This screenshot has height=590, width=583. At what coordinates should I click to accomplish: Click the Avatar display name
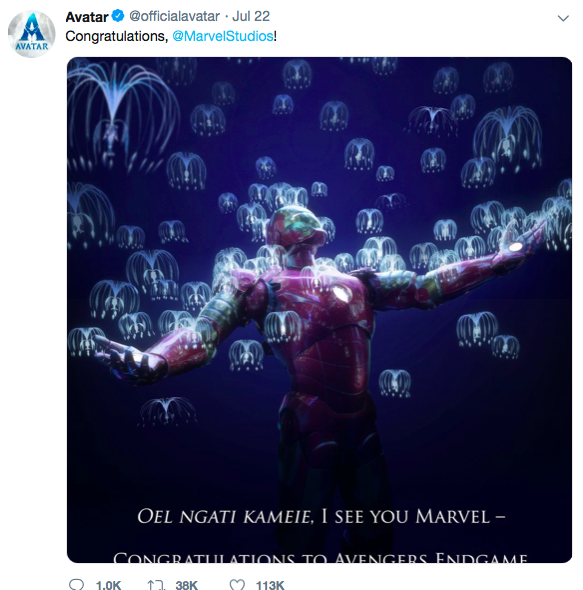pos(87,17)
